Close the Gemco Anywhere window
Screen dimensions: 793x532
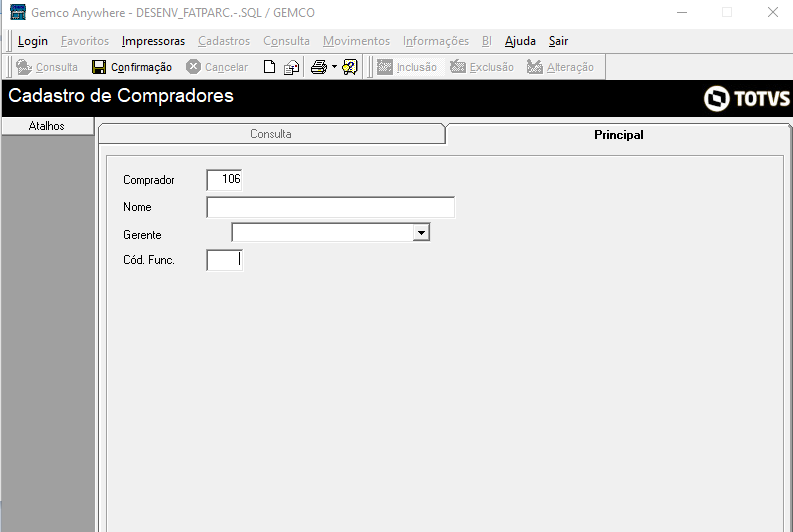pyautogui.click(x=772, y=12)
